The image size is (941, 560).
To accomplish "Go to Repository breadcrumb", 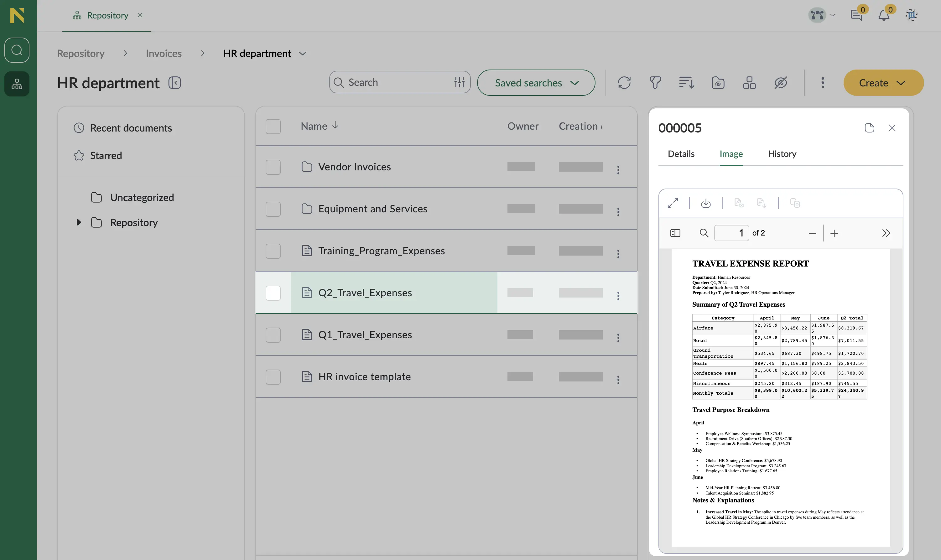I will tap(81, 54).
